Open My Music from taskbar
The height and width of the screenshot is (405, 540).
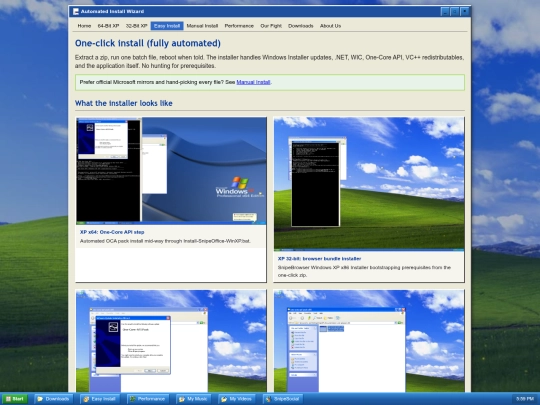tap(194, 399)
